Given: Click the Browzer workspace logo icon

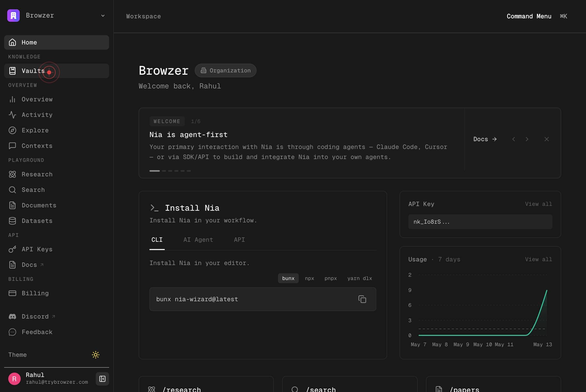Looking at the screenshot, I should tap(13, 16).
